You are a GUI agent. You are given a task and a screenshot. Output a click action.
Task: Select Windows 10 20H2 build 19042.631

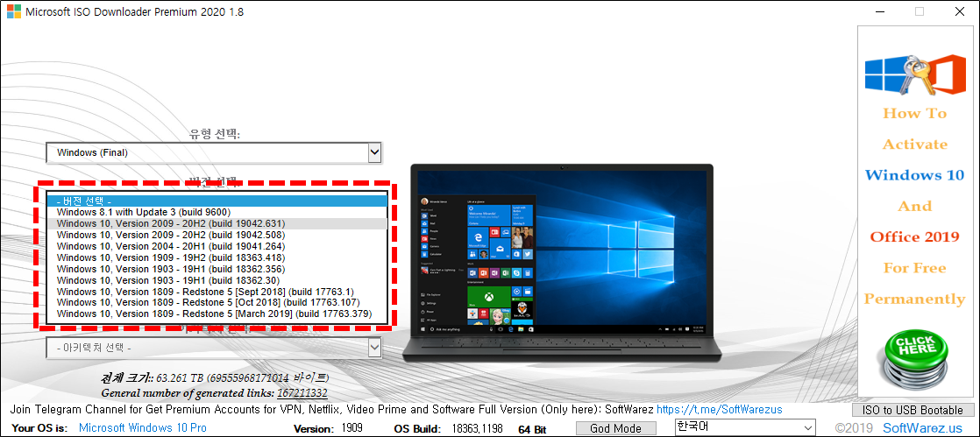[217, 223]
